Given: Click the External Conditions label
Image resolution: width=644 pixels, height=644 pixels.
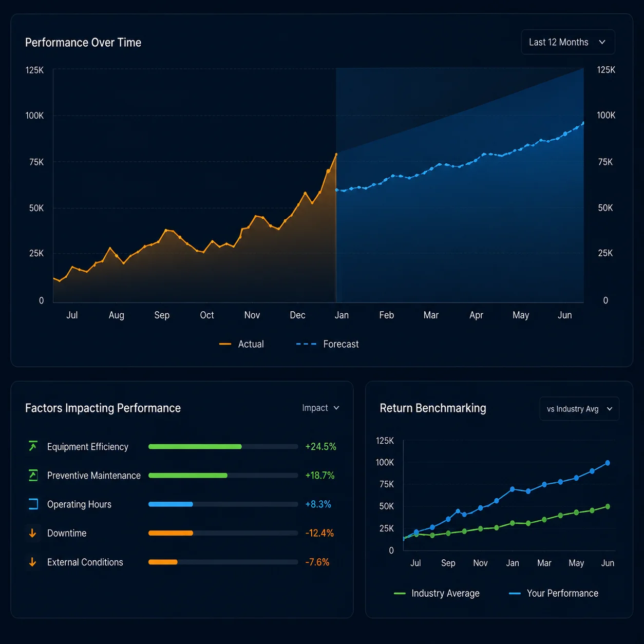Looking at the screenshot, I should (x=85, y=562).
